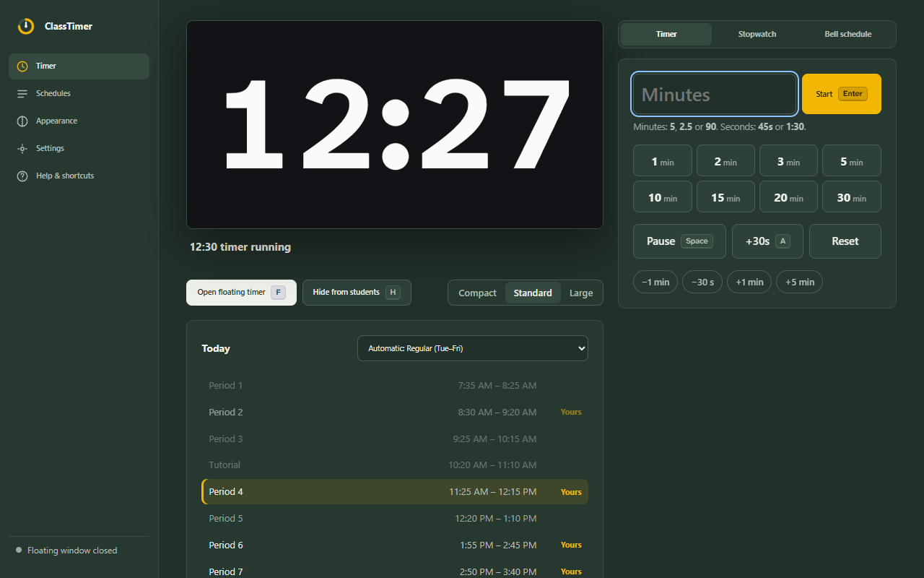Switch to the Bell schedule tab
The width and height of the screenshot is (924, 578).
848,34
